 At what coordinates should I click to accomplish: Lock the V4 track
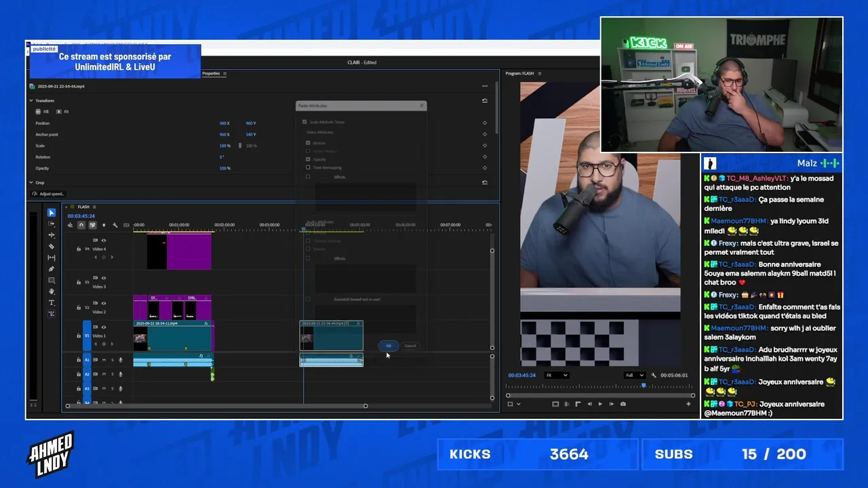(x=79, y=249)
